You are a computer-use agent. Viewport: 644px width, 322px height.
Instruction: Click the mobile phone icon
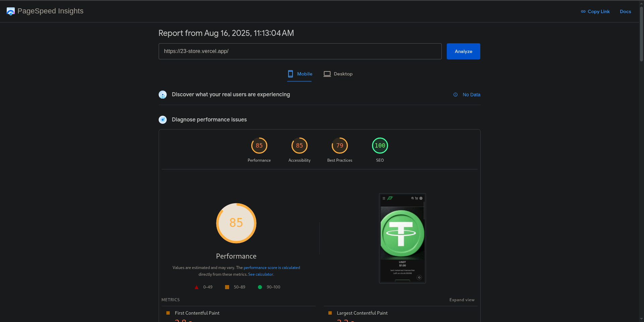pyautogui.click(x=290, y=74)
